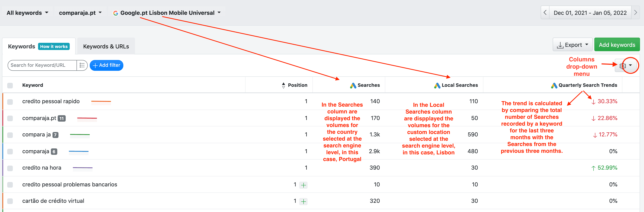Viewport: 644px width, 212px height.
Task: Check the comparaja row checkbox
Action: pos(10,151)
